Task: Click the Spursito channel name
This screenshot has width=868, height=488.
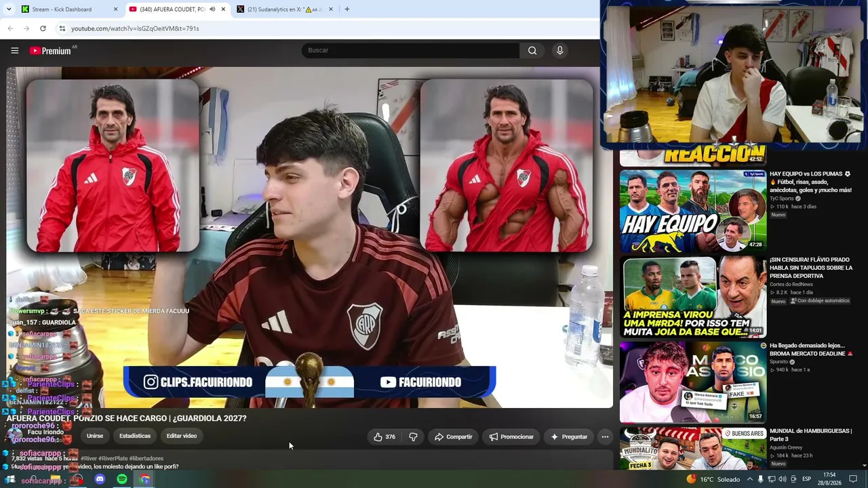Action: pos(779,362)
